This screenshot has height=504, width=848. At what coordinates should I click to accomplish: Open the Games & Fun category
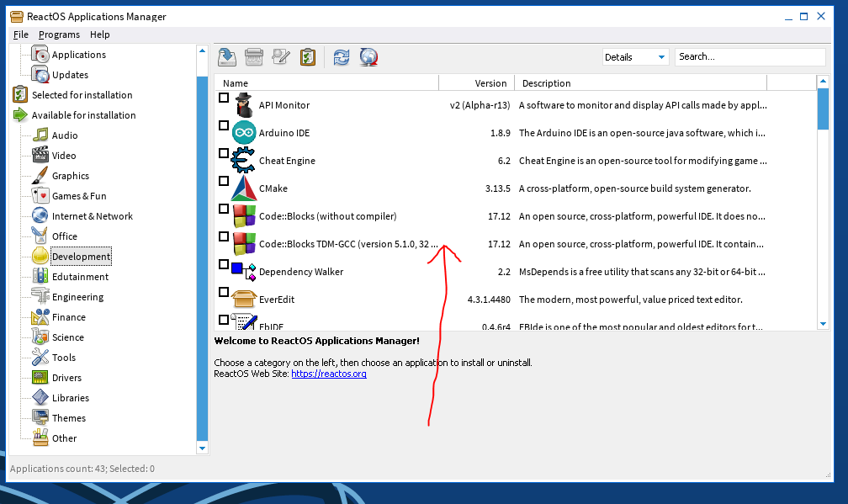point(79,196)
